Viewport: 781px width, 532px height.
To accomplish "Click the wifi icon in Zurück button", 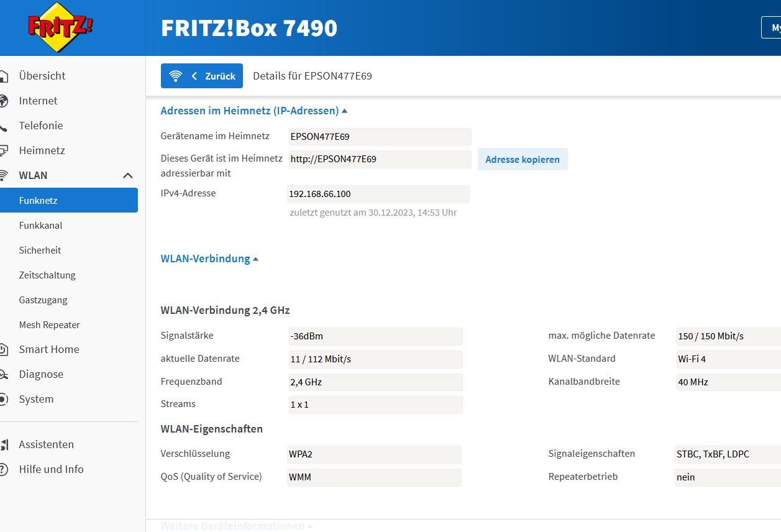I will pos(176,76).
